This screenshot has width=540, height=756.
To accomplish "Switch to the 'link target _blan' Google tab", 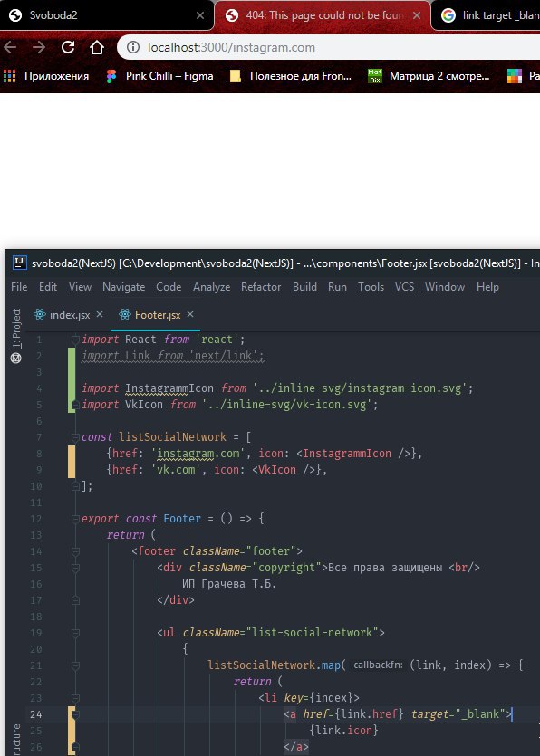I will click(487, 15).
